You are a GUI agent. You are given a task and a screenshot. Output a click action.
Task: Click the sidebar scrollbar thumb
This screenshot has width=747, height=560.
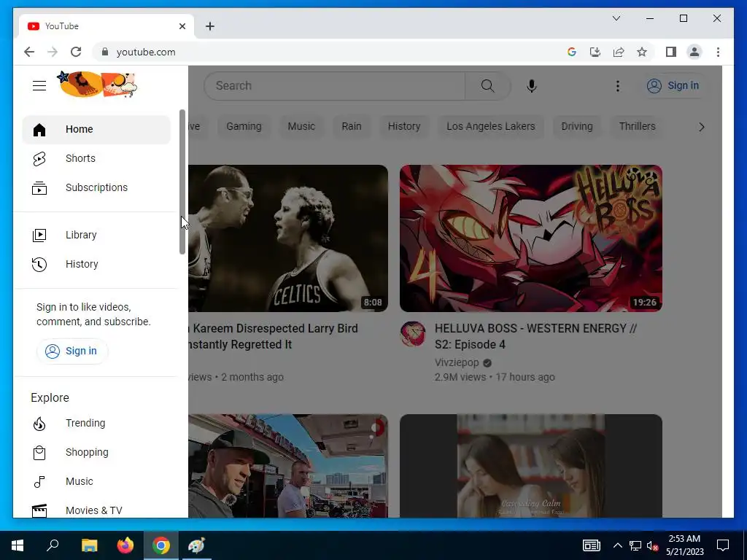click(182, 182)
